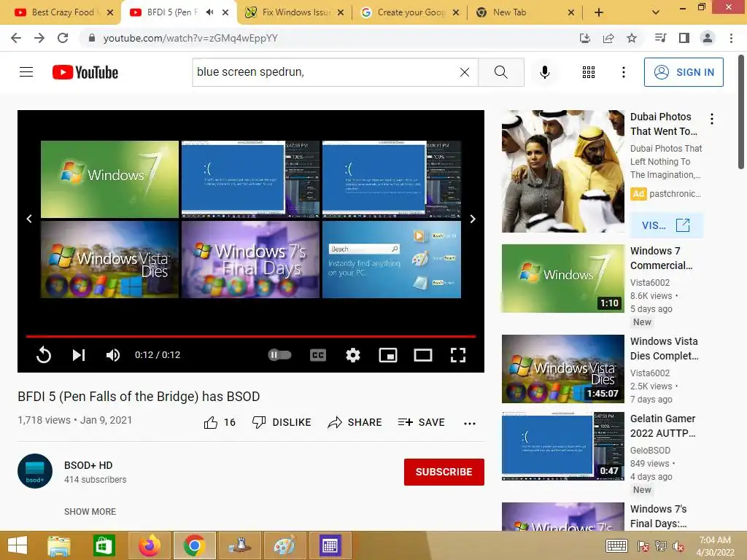The image size is (747, 560).
Task: Skip to the next video
Action: 79,355
